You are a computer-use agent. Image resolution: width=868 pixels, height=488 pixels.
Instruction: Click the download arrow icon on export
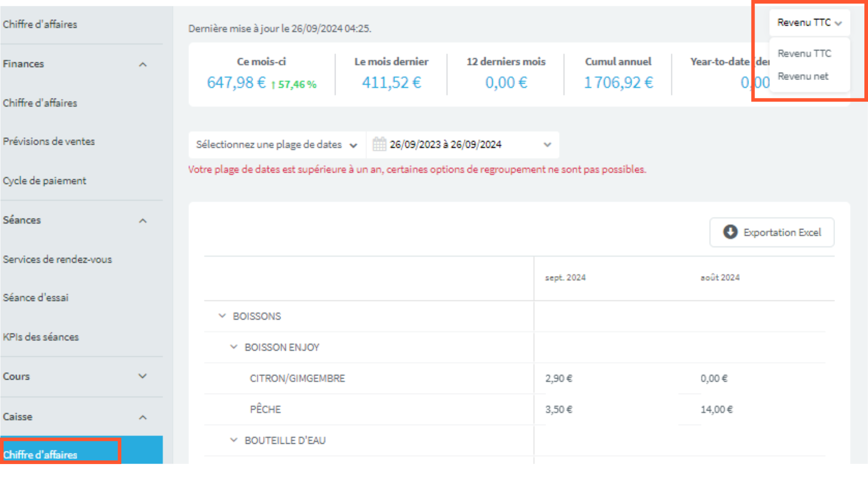point(730,232)
